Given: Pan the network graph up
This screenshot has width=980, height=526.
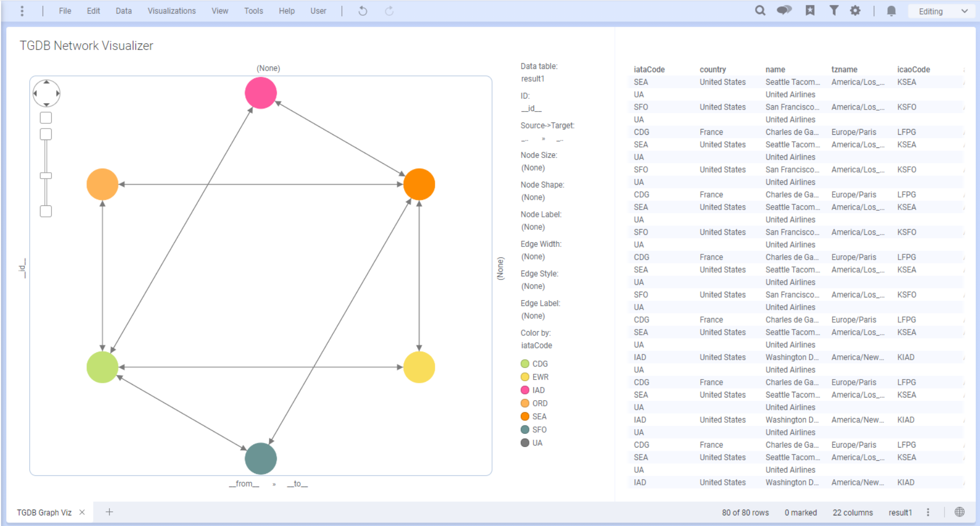Looking at the screenshot, I should pos(46,82).
